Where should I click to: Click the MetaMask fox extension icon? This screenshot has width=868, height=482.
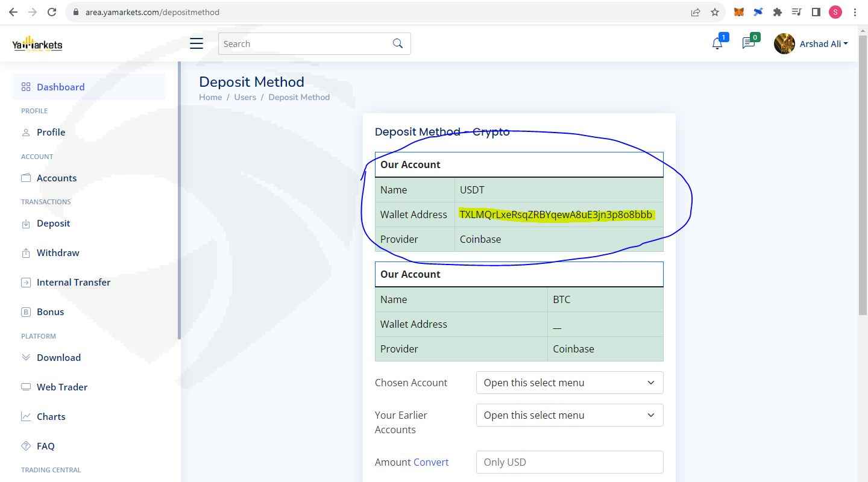click(x=738, y=12)
